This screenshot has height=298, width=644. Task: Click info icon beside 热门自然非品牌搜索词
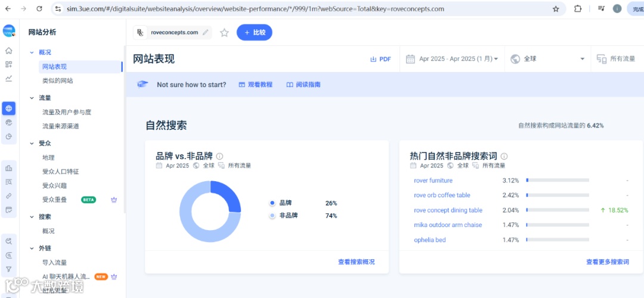pos(504,156)
